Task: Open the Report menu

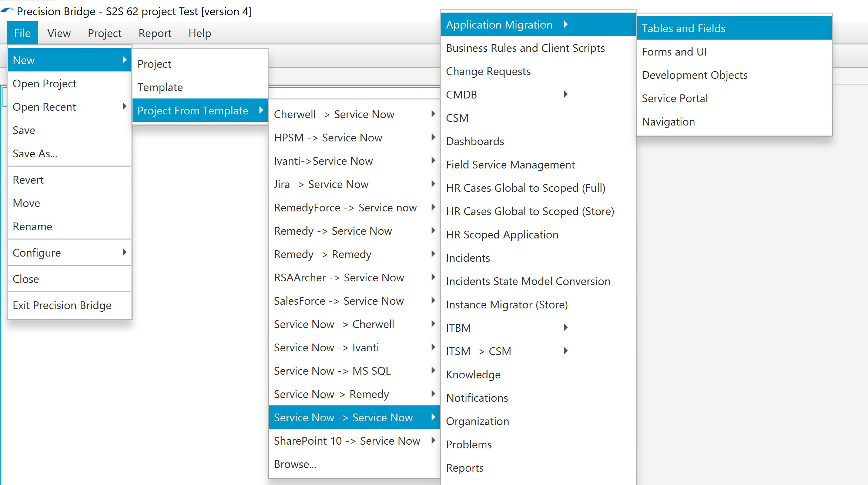Action: (x=155, y=33)
